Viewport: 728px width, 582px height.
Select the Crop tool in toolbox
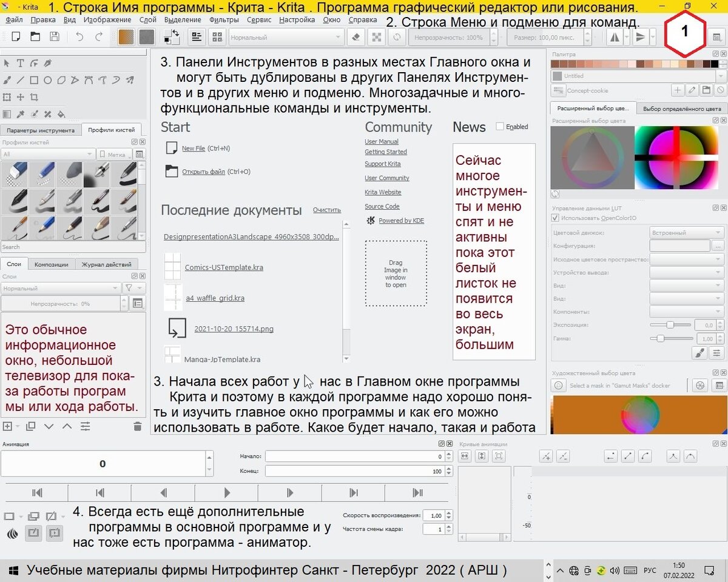(x=34, y=97)
